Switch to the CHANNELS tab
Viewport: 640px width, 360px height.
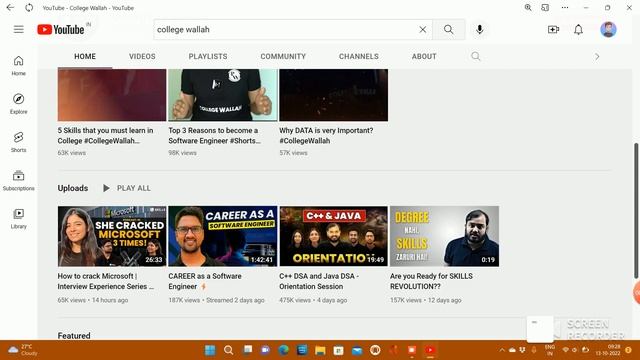[x=359, y=56]
